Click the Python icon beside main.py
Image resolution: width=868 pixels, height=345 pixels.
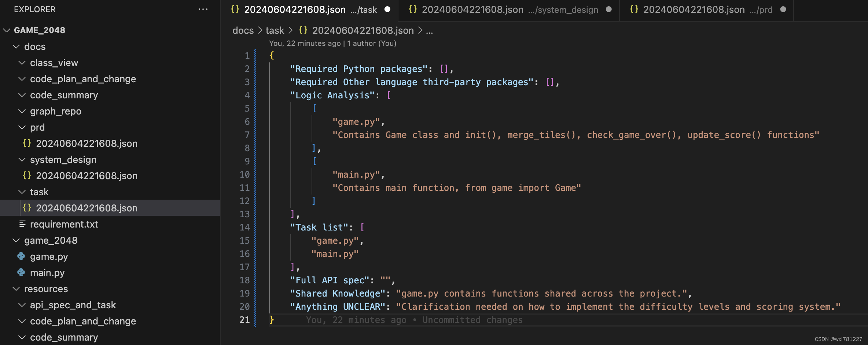coord(21,272)
